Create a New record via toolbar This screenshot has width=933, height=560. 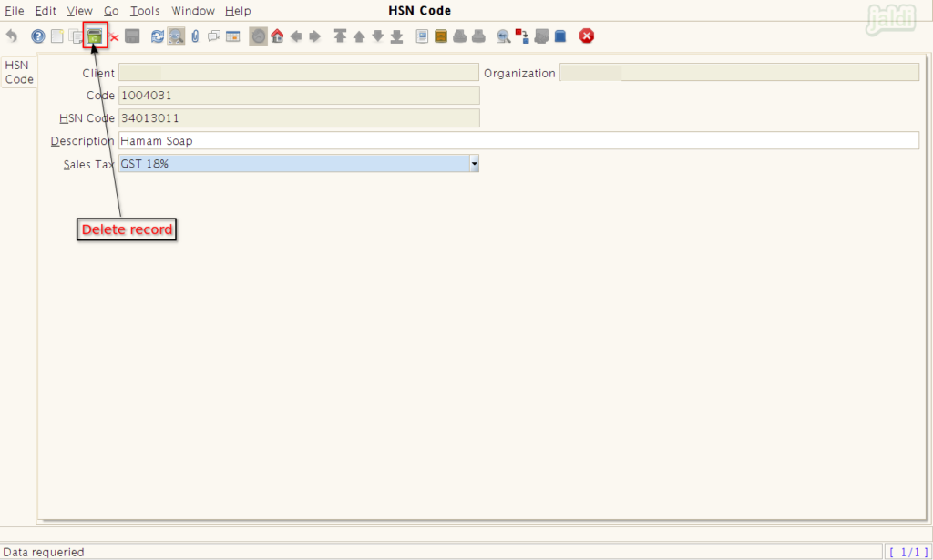click(57, 36)
